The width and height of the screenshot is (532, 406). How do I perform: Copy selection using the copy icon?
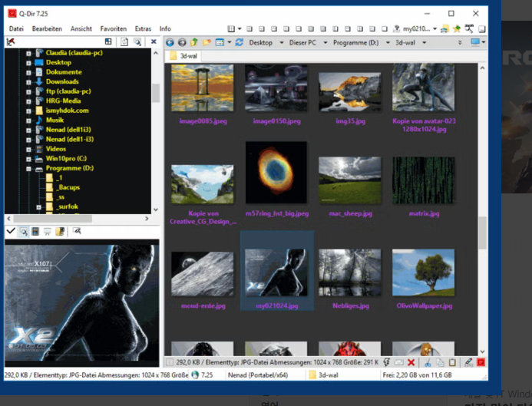point(440,362)
